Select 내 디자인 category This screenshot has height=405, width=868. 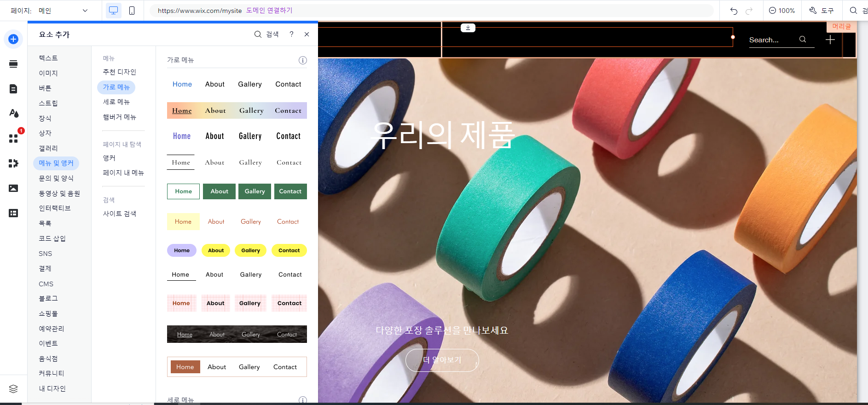click(52, 388)
